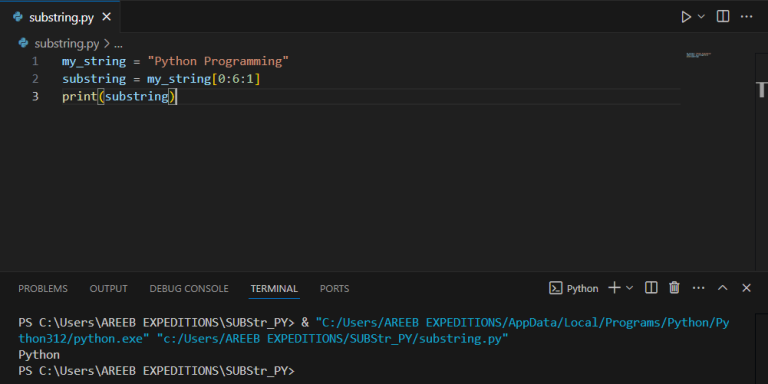
Task: Open the editor More Actions menu
Action: (746, 17)
